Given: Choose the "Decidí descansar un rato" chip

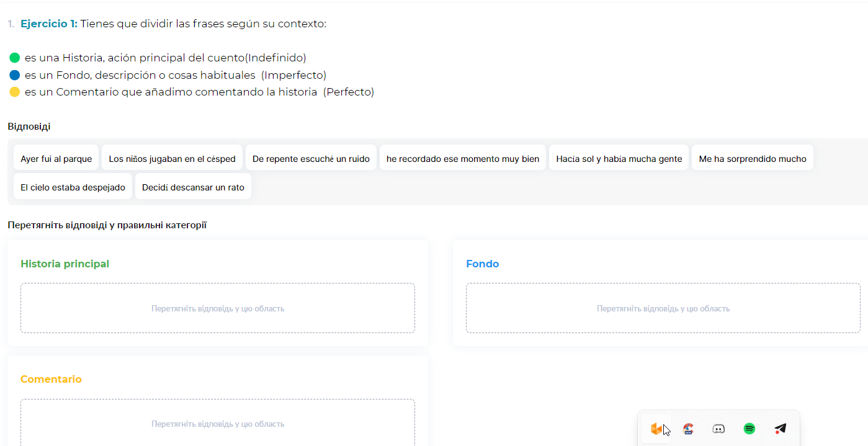Looking at the screenshot, I should [193, 187].
